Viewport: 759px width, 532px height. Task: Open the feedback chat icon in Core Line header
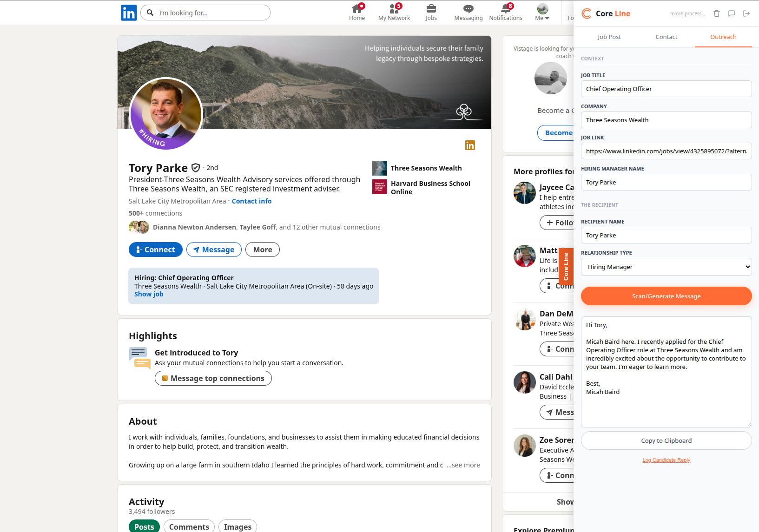tap(732, 13)
